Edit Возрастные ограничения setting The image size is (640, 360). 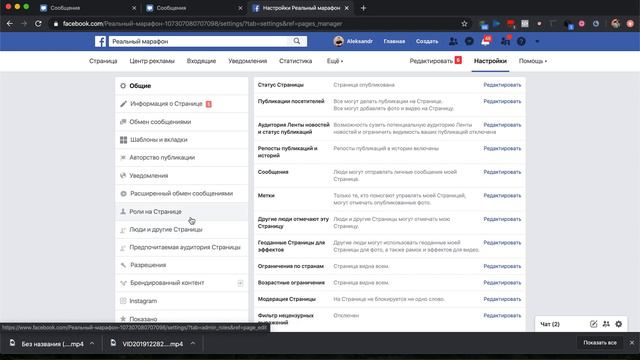(502, 282)
